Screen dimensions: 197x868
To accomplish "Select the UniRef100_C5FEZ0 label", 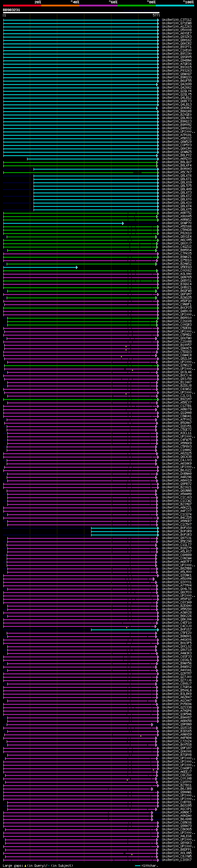I will [177, 633].
